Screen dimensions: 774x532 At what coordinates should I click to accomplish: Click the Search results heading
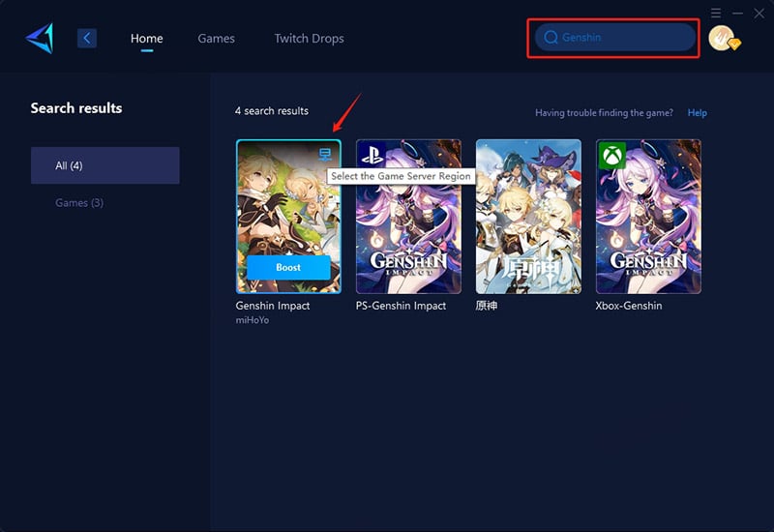coord(76,108)
